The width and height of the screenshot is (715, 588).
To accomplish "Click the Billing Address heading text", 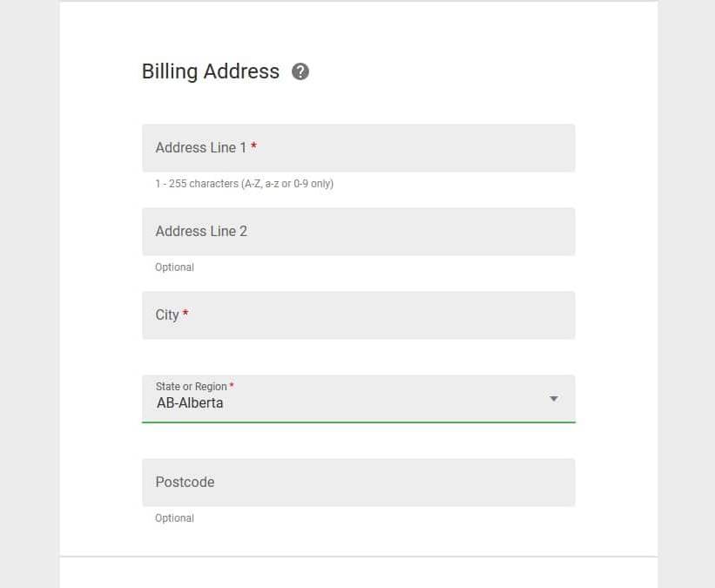I will (210, 71).
